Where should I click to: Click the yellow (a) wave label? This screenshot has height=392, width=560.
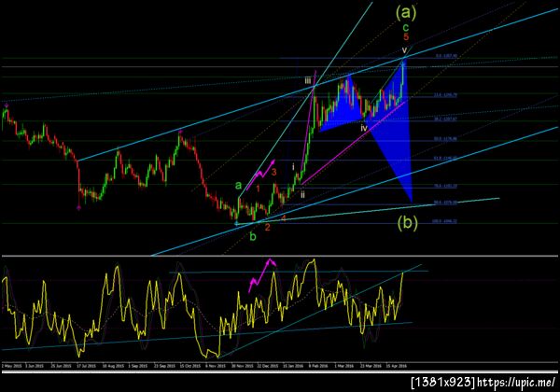[406, 12]
